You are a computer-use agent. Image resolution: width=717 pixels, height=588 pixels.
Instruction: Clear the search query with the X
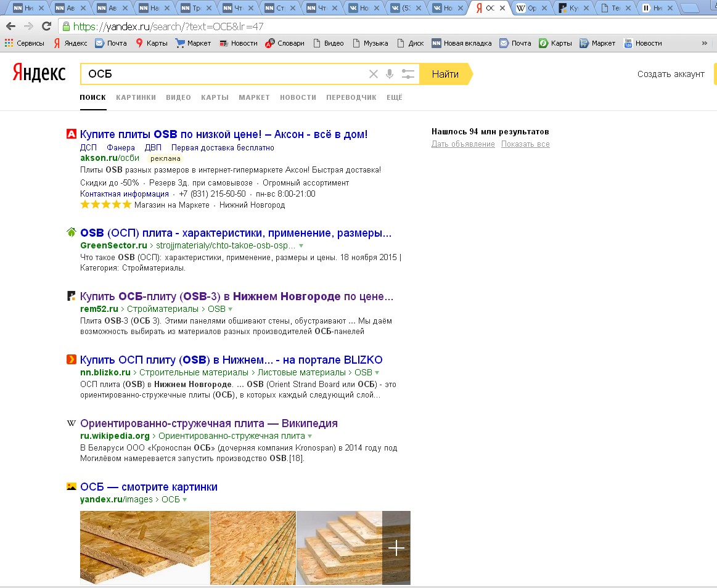374,74
